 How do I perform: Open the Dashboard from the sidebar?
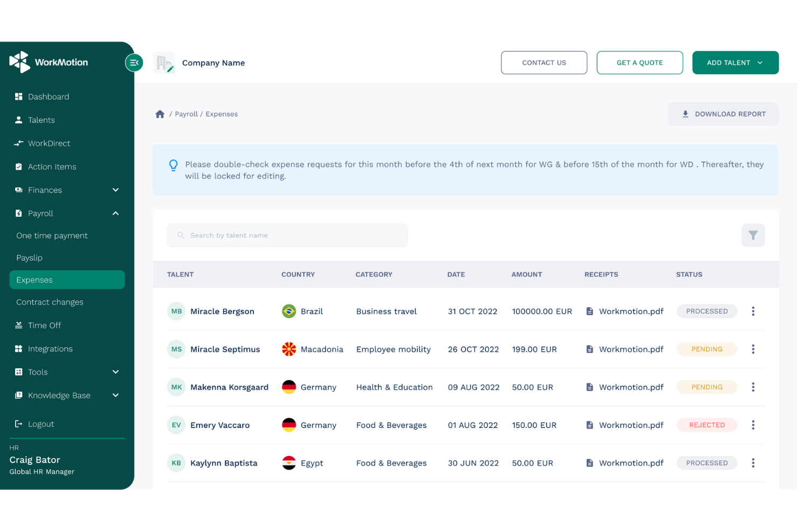49,96
